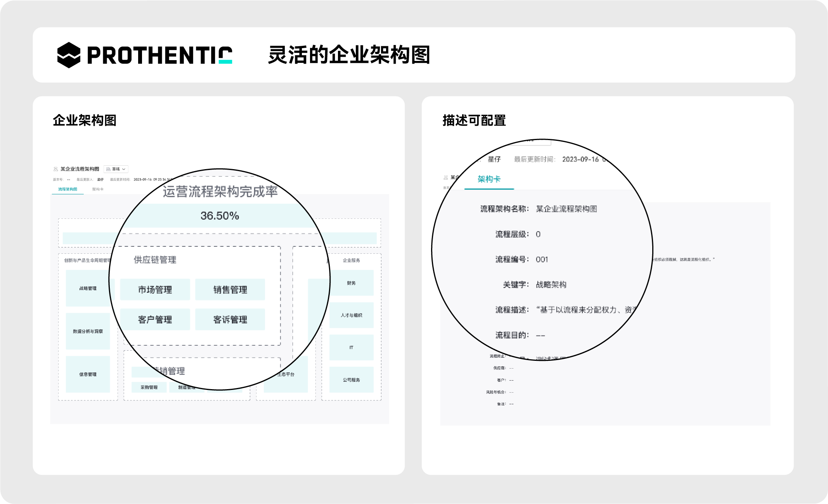
Task: Click the Prothentic hexagon logo icon
Action: click(69, 55)
